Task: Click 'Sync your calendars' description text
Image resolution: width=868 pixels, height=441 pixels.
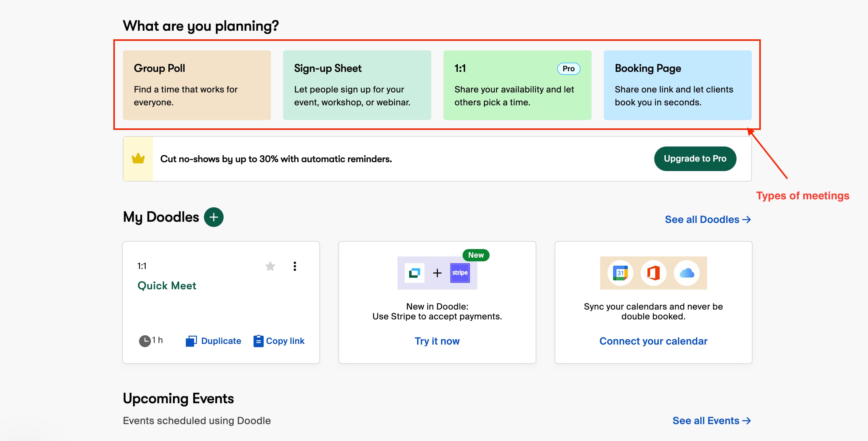Action: [653, 311]
